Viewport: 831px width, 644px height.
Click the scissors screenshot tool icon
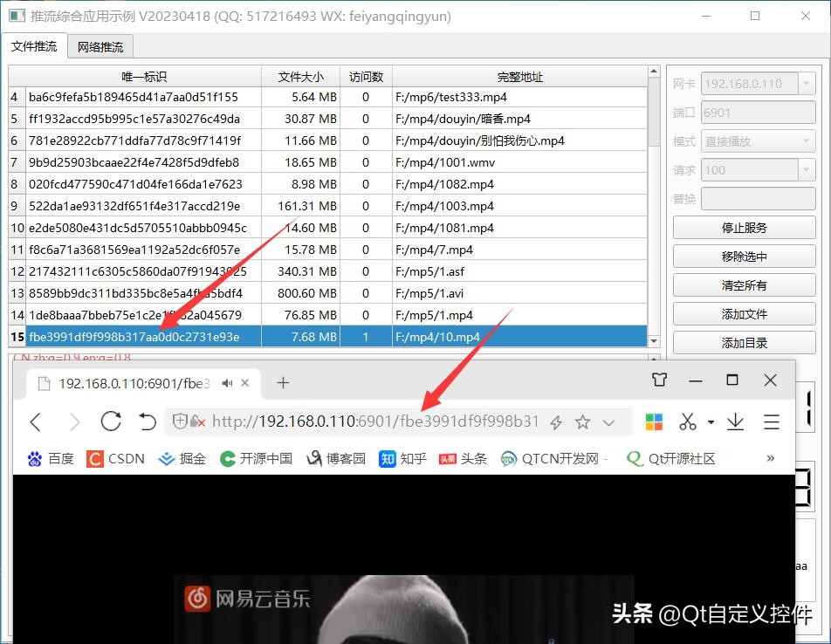(x=687, y=422)
